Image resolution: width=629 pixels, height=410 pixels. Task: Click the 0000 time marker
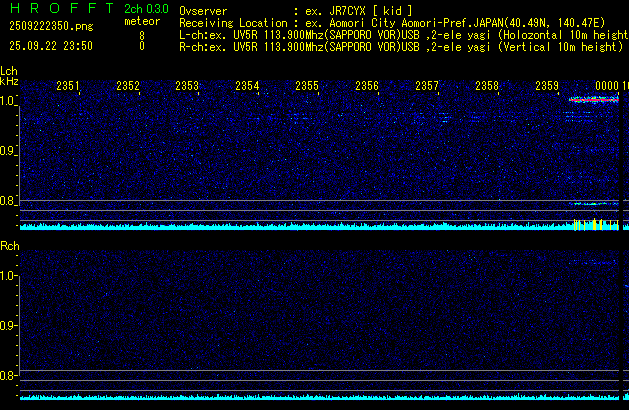(x=606, y=87)
